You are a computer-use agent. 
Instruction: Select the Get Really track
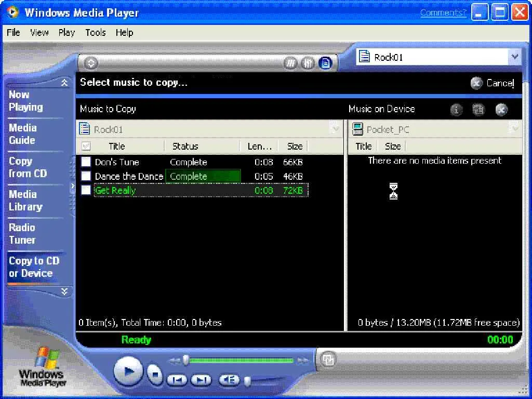pos(201,190)
